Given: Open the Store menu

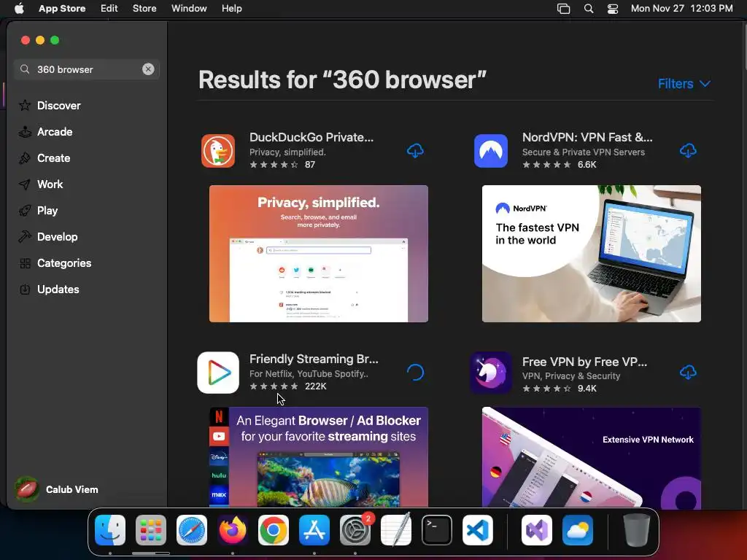Looking at the screenshot, I should click(x=144, y=8).
